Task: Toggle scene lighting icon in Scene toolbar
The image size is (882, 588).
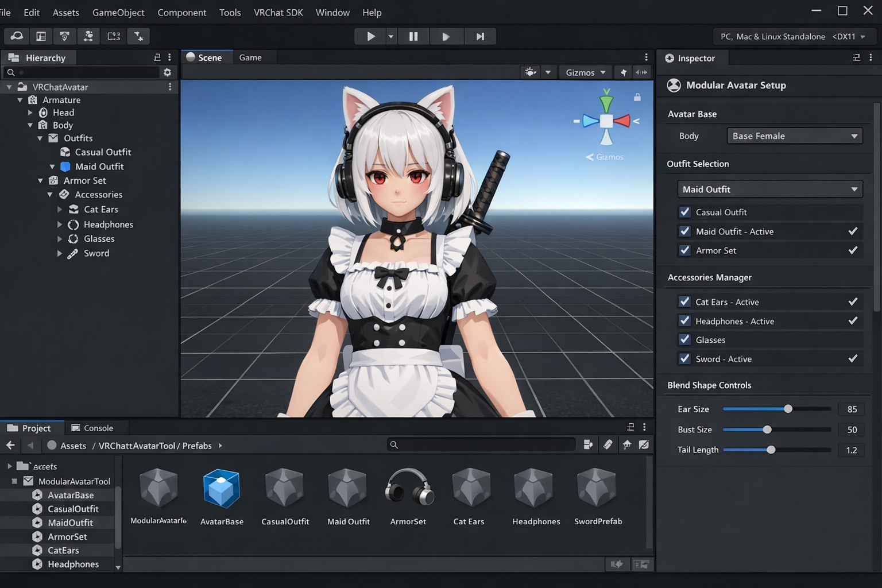Action: click(530, 72)
